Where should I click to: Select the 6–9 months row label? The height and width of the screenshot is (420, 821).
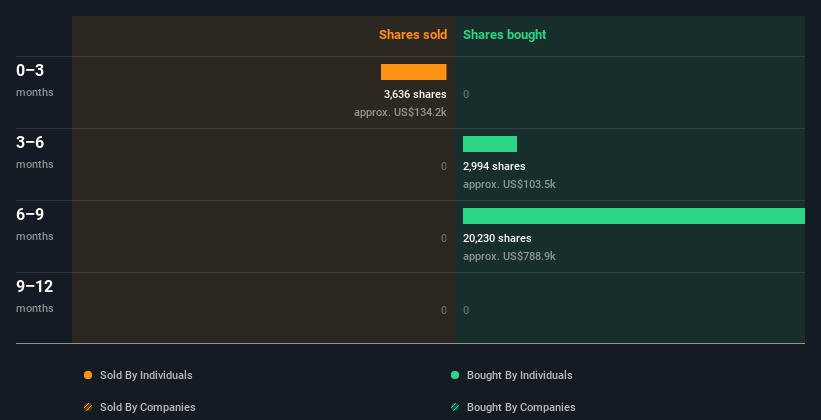pos(35,224)
